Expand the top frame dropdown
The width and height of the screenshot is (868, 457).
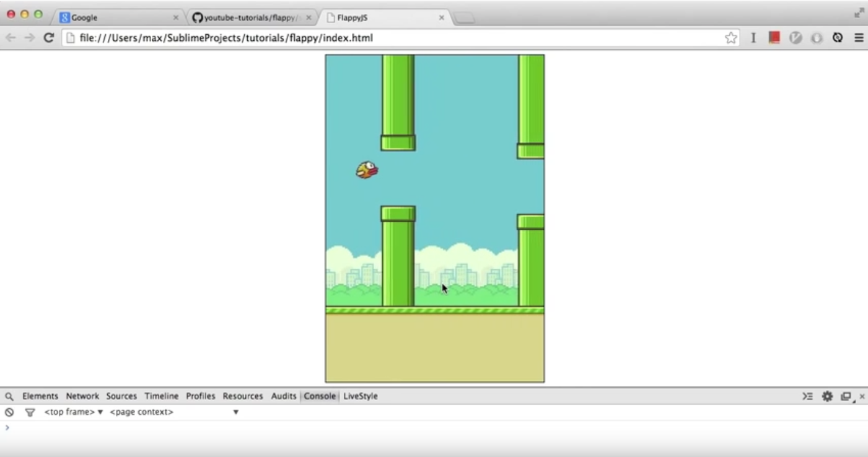[x=73, y=412]
